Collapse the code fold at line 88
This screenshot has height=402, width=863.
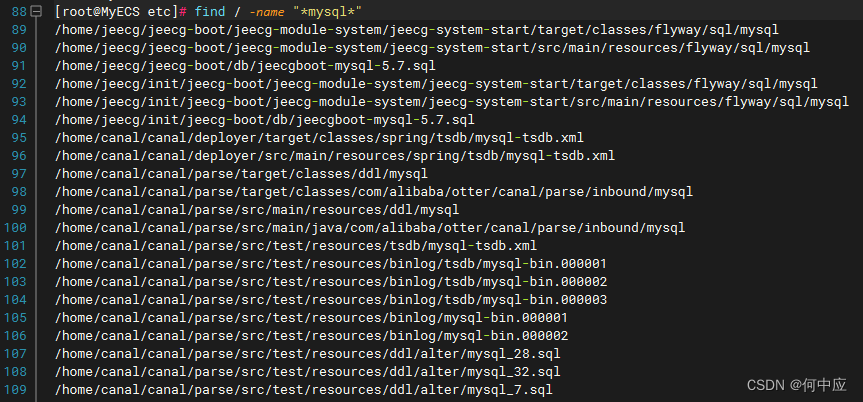coord(36,11)
